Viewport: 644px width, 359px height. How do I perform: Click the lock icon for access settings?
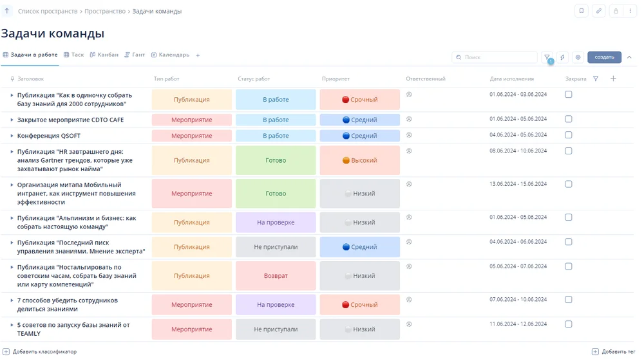(x=616, y=11)
